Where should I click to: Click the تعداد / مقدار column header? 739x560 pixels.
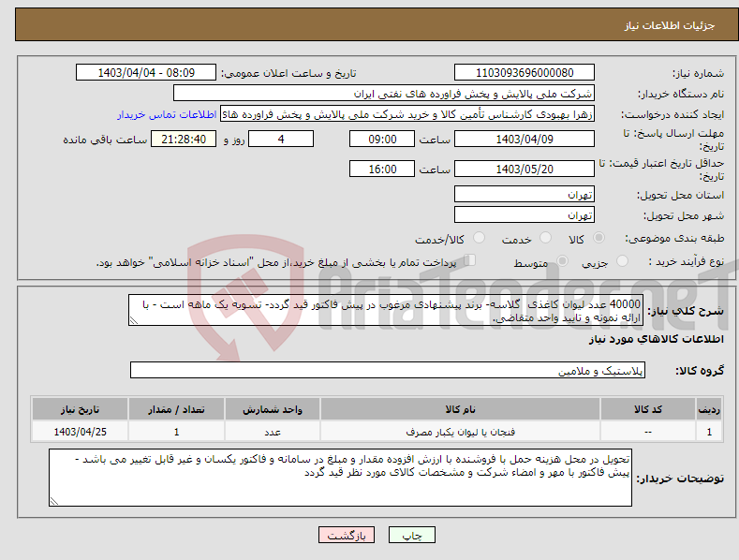[176, 409]
